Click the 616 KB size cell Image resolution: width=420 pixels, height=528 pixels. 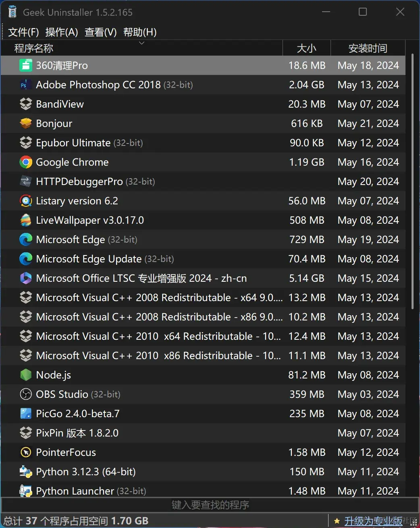tap(307, 123)
